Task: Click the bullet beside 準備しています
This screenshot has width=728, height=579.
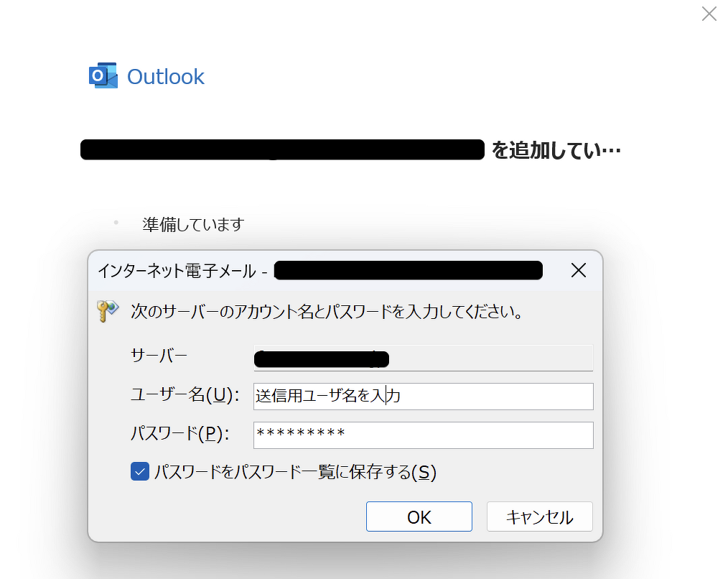Action: pos(116,223)
